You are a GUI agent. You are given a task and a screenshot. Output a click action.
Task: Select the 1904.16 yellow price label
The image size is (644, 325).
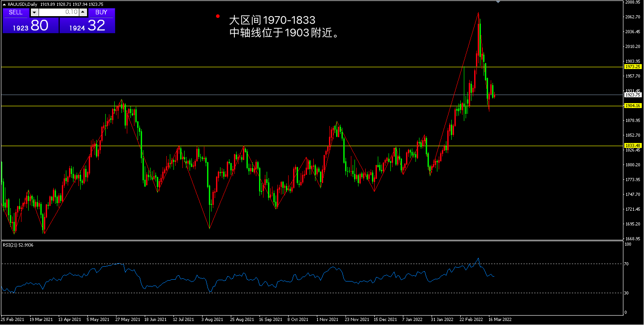(x=633, y=106)
